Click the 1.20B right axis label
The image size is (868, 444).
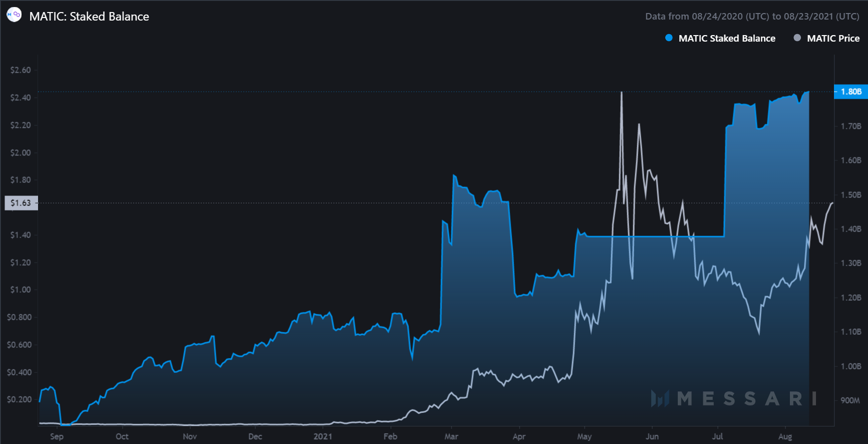click(x=851, y=298)
